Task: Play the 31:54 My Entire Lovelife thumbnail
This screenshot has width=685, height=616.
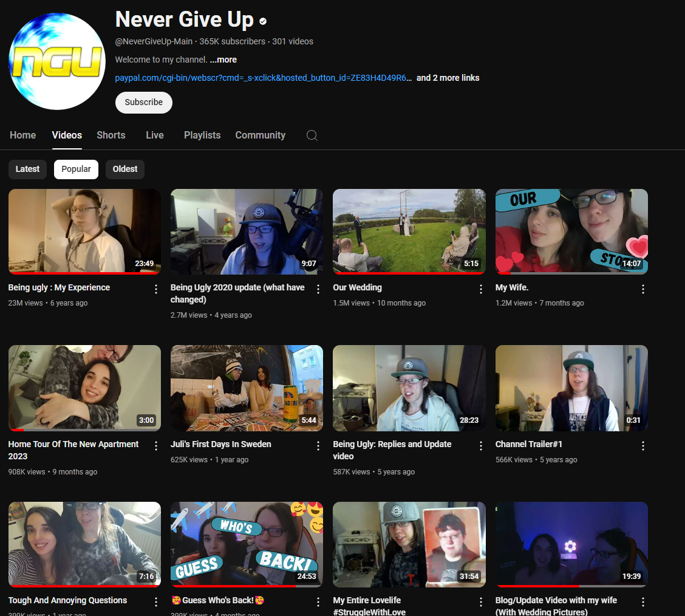Action: pos(409,544)
